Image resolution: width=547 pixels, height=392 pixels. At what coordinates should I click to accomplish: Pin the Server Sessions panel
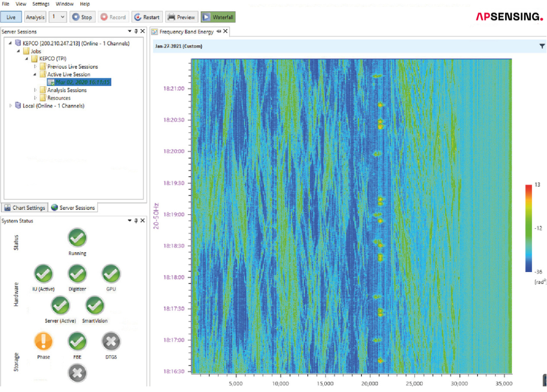coord(136,31)
